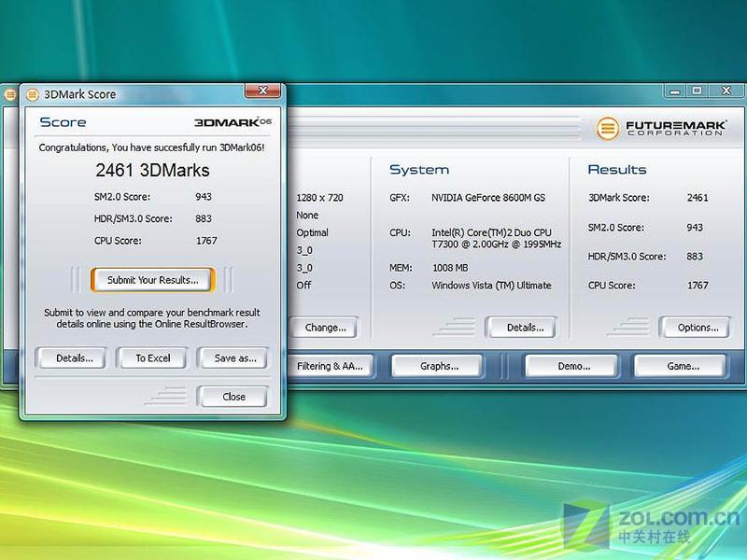Click the 'System' section heading

(419, 170)
